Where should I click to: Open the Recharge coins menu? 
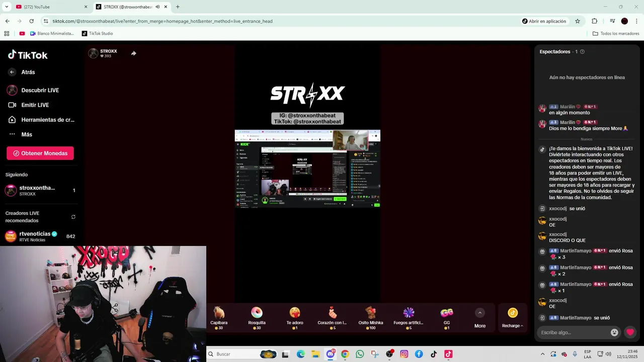[513, 318]
